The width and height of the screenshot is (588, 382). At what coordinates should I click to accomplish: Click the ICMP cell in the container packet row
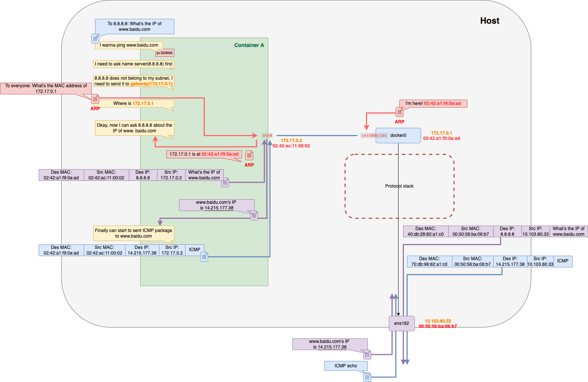[195, 250]
